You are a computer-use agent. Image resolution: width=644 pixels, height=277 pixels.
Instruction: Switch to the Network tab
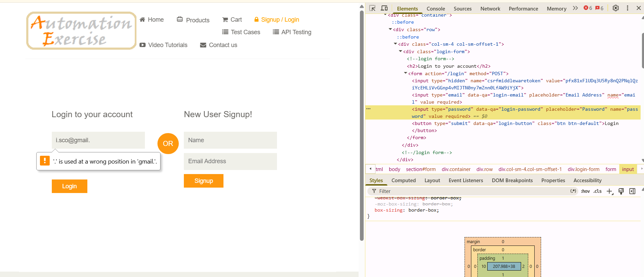[490, 9]
